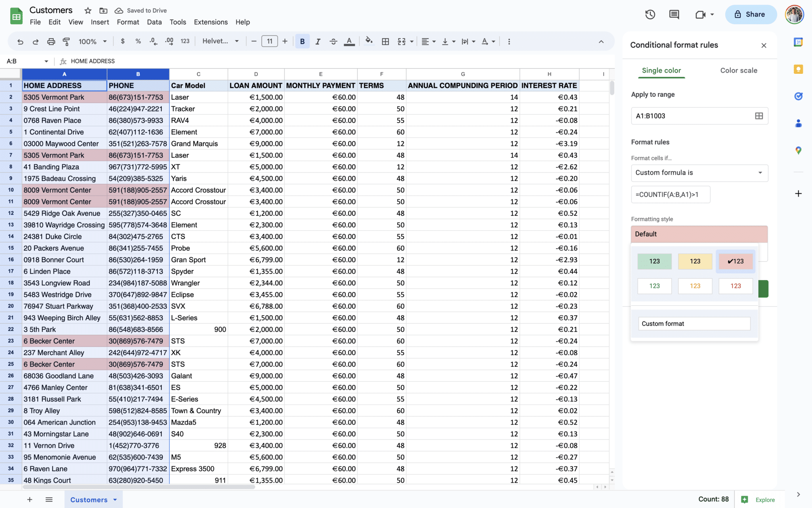The height and width of the screenshot is (508, 812).
Task: Collapse the toolbar with the chevron
Action: click(x=601, y=42)
